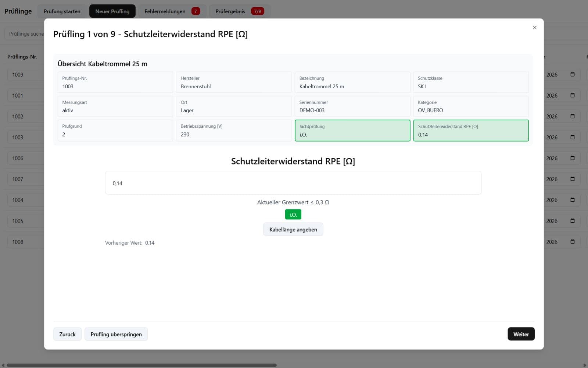
Task: Focus the Schutzleiterwiderstand value input field
Action: tap(293, 183)
